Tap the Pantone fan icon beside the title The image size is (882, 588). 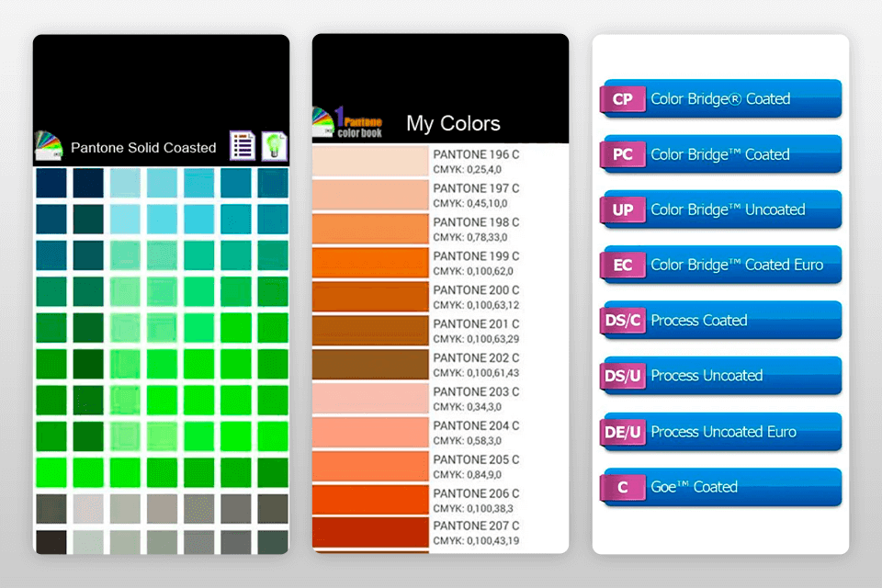click(51, 143)
